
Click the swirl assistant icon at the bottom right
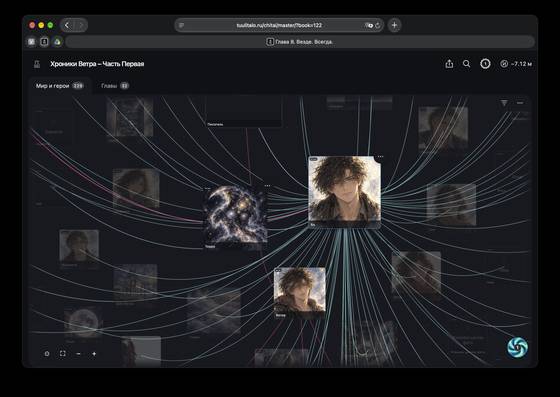pyautogui.click(x=518, y=347)
